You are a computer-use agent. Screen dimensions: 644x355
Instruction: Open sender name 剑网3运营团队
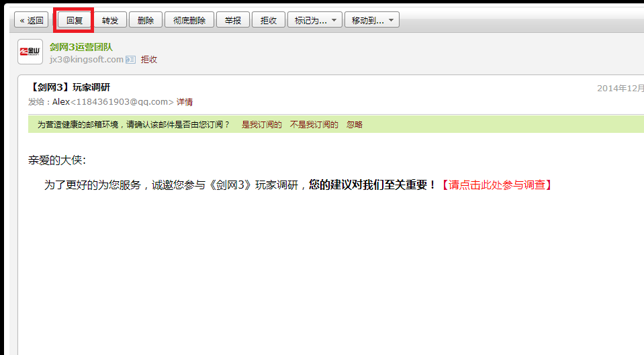pyautogui.click(x=81, y=47)
